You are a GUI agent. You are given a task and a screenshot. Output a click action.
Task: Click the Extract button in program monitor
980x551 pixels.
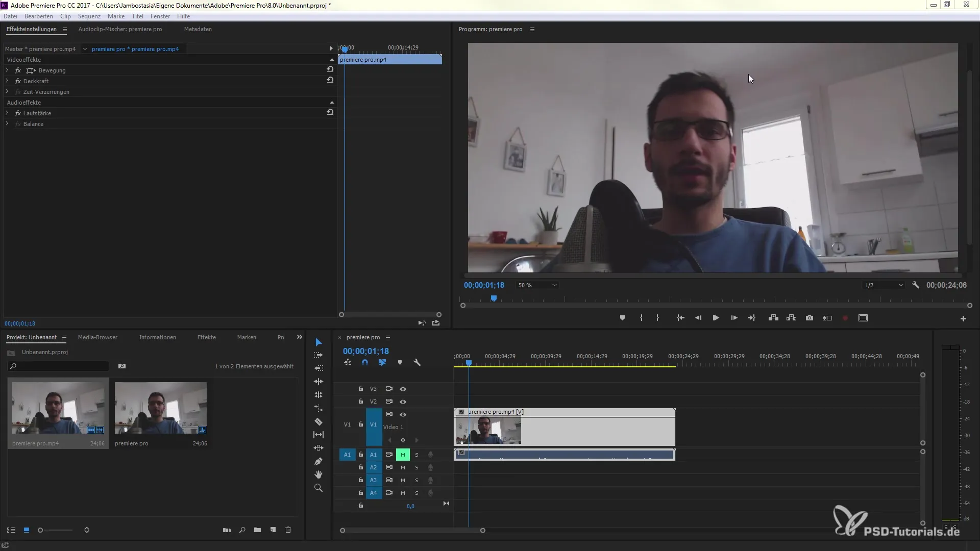coord(792,318)
